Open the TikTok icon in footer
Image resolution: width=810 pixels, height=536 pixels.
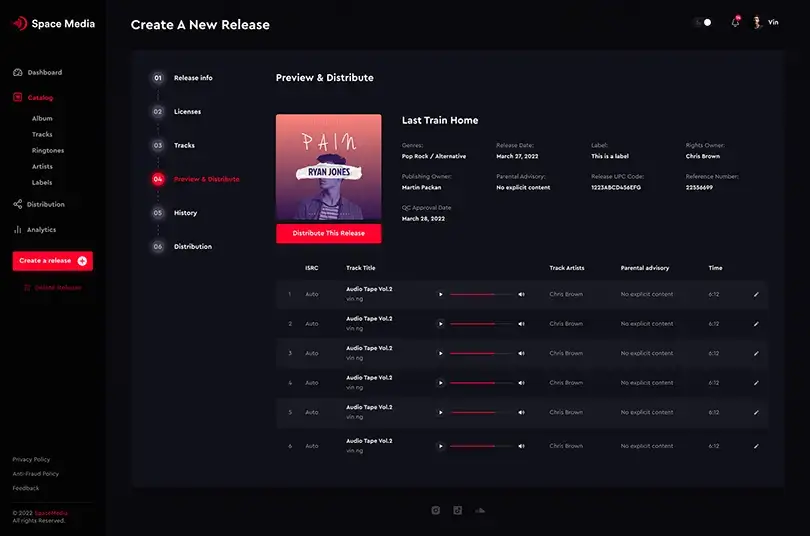[x=458, y=510]
